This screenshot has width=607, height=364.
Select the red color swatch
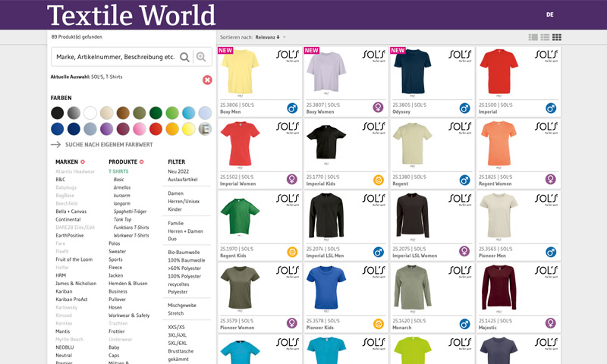(156, 129)
